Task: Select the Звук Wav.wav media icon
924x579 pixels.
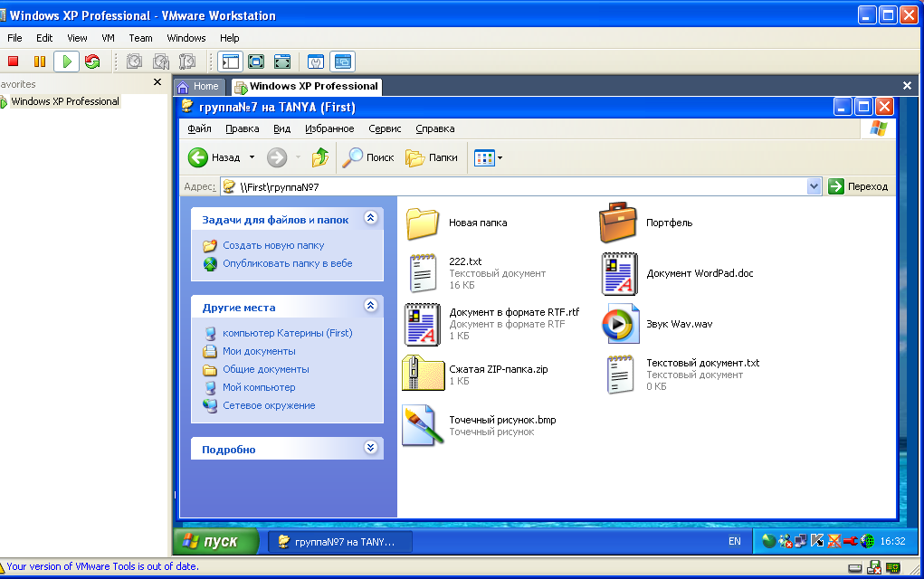Action: [x=621, y=323]
